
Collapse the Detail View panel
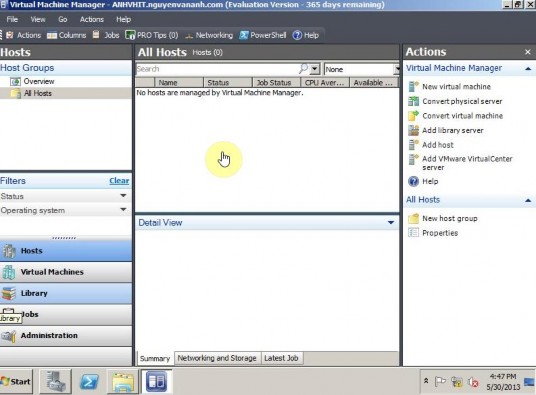pos(391,223)
